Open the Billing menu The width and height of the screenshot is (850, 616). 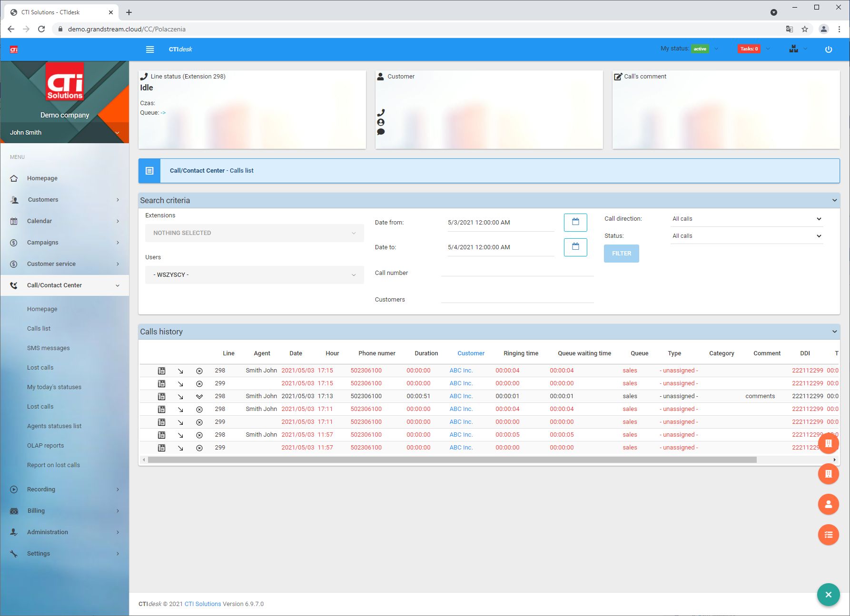point(65,511)
